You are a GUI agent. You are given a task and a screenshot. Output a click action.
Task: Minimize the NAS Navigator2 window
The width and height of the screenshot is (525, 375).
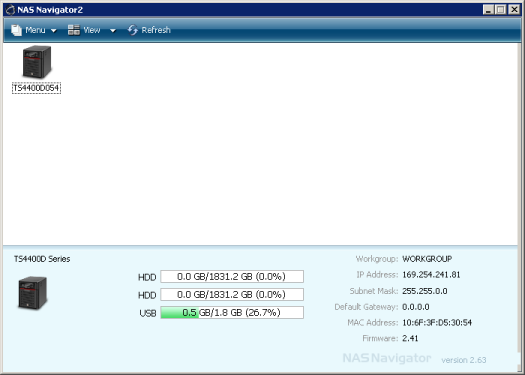click(489, 10)
